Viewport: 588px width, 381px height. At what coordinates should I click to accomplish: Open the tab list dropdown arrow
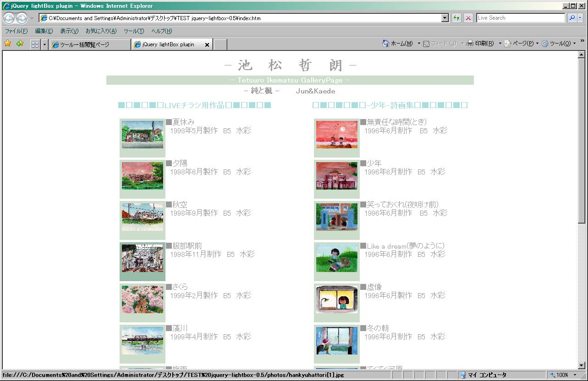coord(44,44)
